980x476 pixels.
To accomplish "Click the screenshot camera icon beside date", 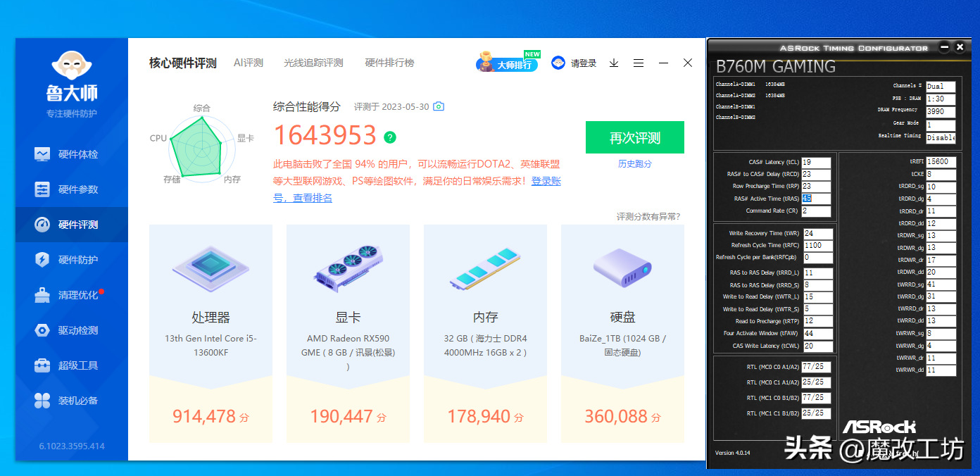I will 439,107.
